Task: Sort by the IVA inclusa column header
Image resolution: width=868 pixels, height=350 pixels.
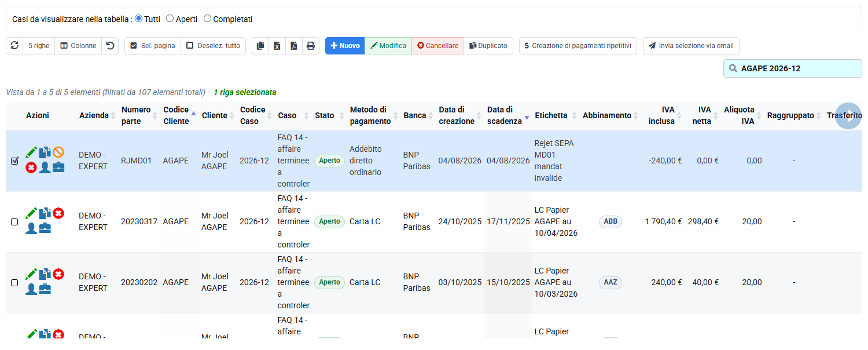Action: (x=663, y=115)
